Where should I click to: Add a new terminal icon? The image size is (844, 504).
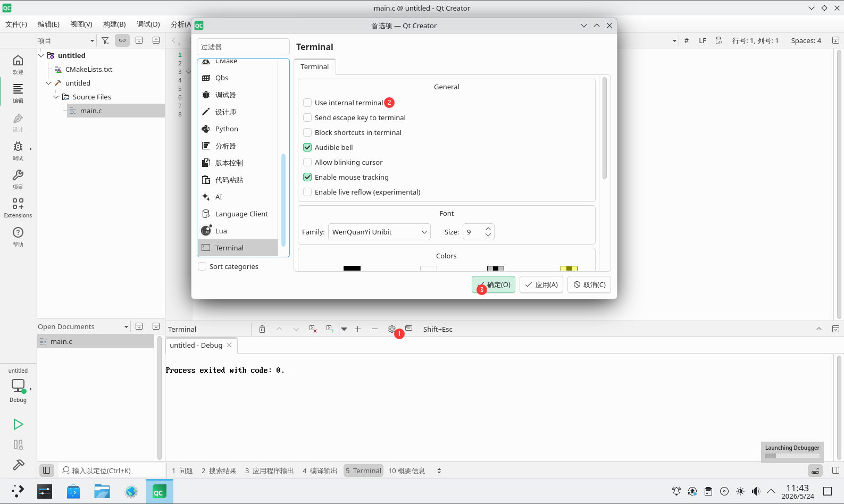(330, 329)
